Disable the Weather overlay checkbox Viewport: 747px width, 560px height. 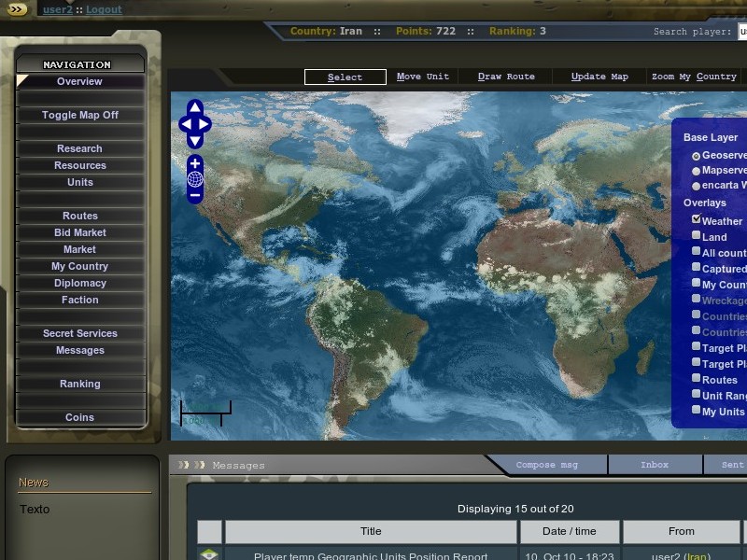tap(696, 217)
